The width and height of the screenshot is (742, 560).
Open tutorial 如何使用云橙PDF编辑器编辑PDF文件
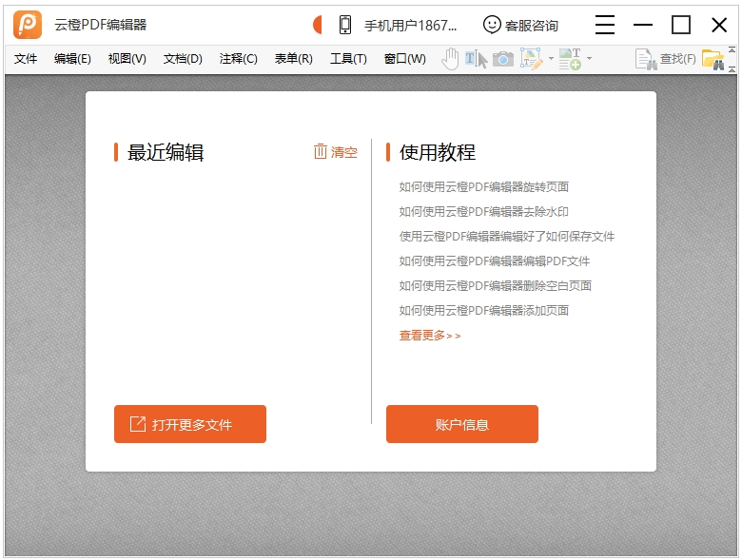[495, 261]
